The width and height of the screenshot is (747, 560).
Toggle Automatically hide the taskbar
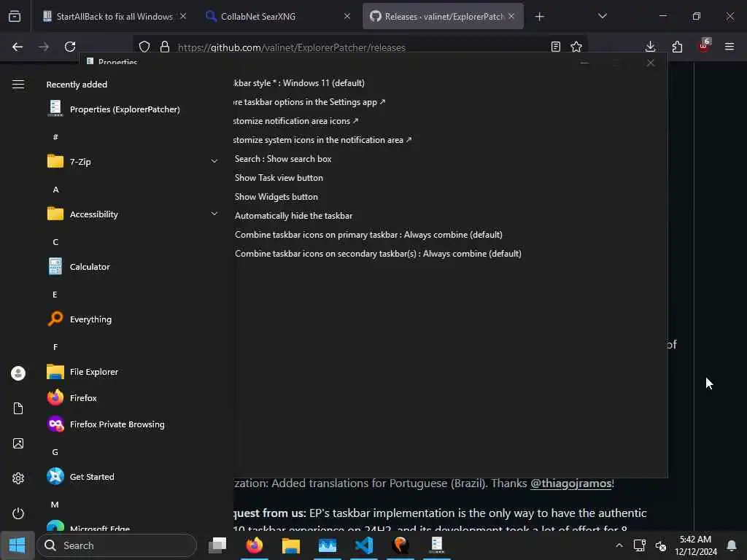[293, 216]
